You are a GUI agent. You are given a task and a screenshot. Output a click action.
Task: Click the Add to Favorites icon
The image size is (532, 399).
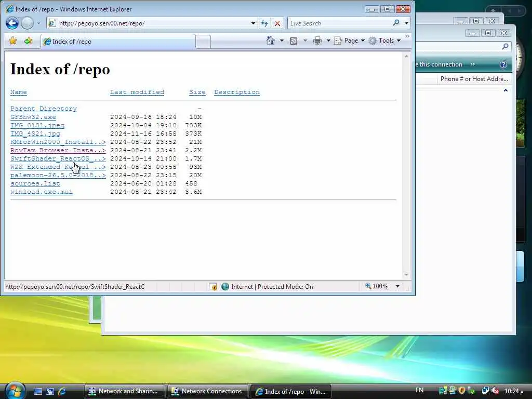(28, 41)
